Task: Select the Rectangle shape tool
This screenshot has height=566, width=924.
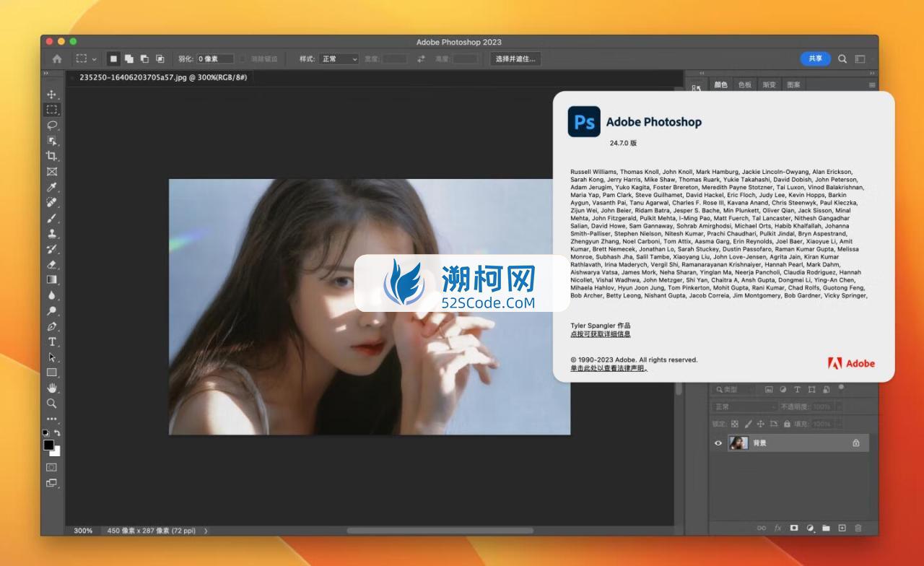Action: pos(51,373)
